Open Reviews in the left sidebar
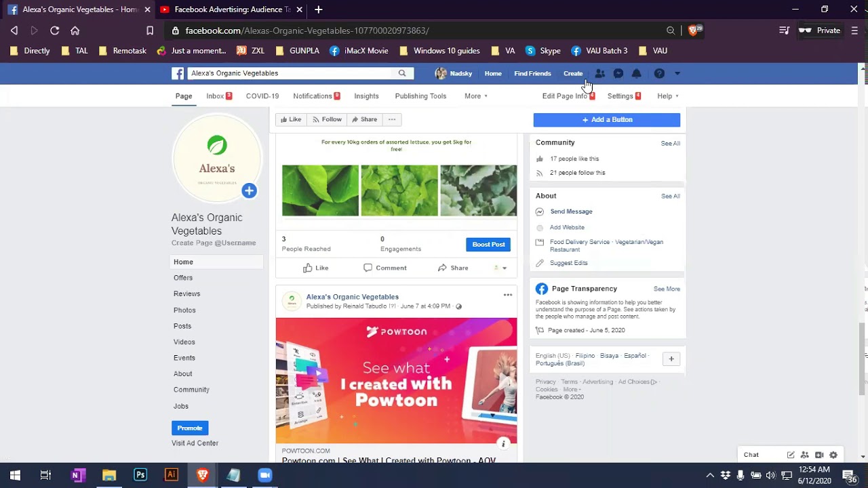Image resolution: width=868 pixels, height=488 pixels. pos(186,294)
